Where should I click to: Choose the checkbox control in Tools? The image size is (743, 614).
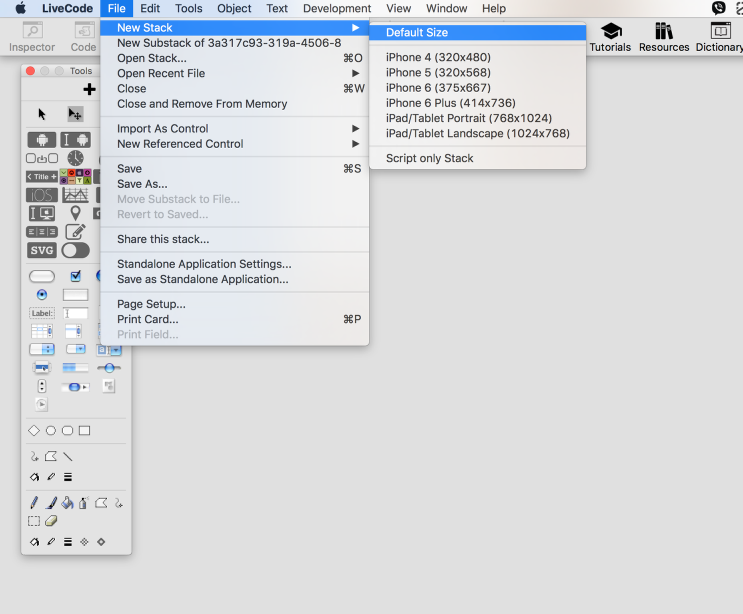point(75,276)
